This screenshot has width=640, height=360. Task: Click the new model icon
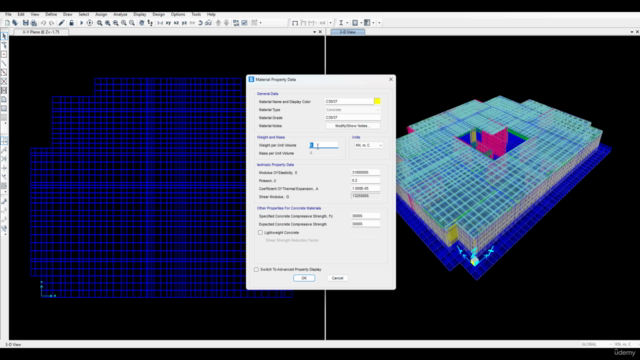[7, 23]
